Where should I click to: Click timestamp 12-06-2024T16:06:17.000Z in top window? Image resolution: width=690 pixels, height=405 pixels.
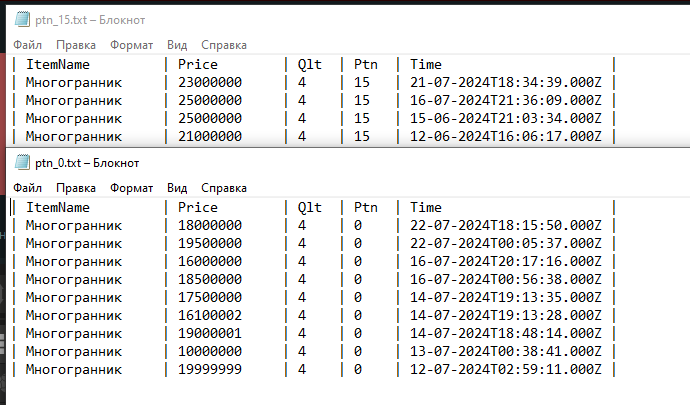coord(506,136)
